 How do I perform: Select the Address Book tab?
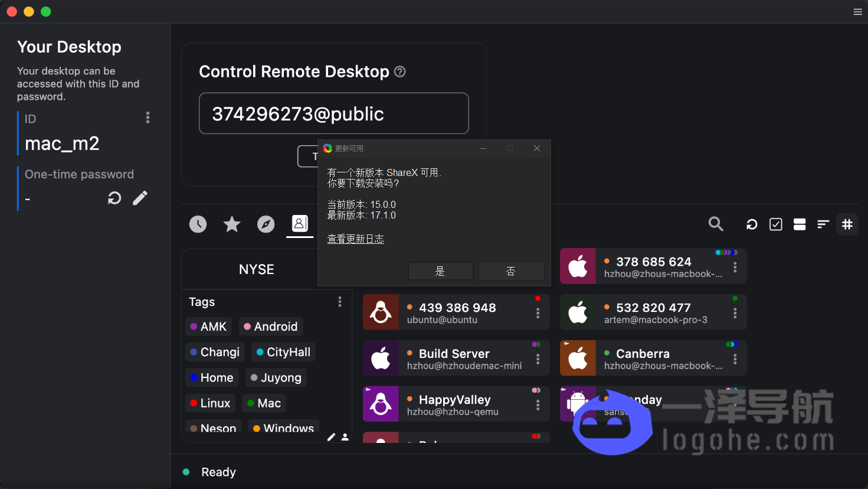pyautogui.click(x=300, y=223)
